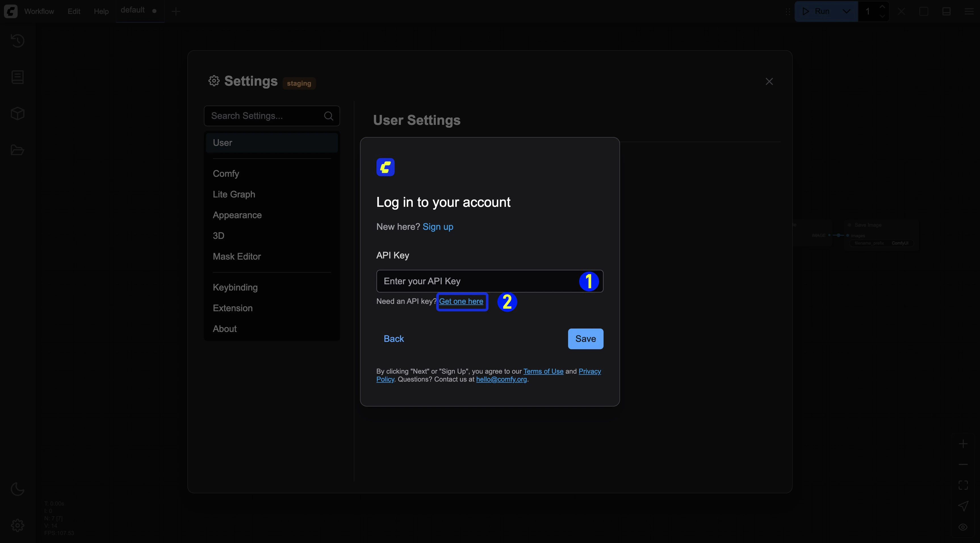Click the ComfyUI logo in top left

point(11,11)
